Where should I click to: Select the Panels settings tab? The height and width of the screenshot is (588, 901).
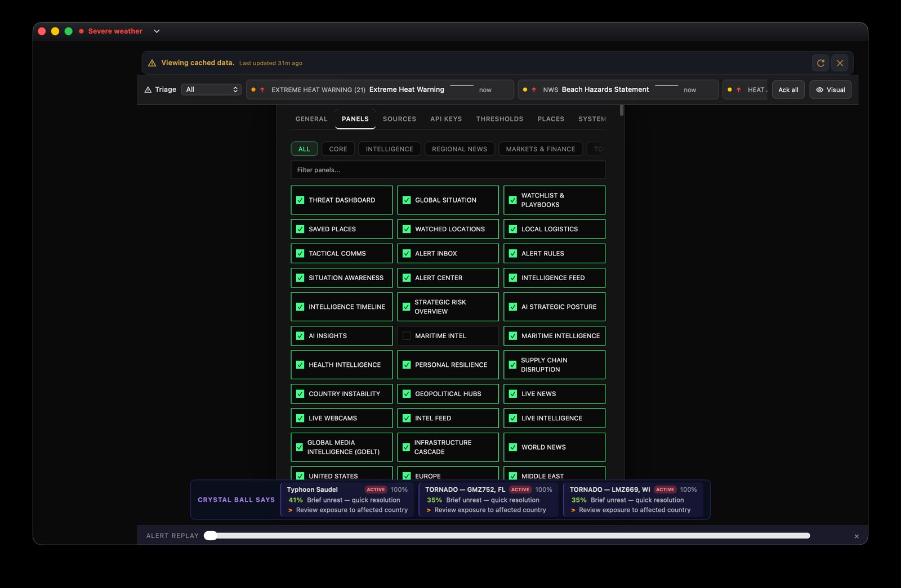click(355, 119)
